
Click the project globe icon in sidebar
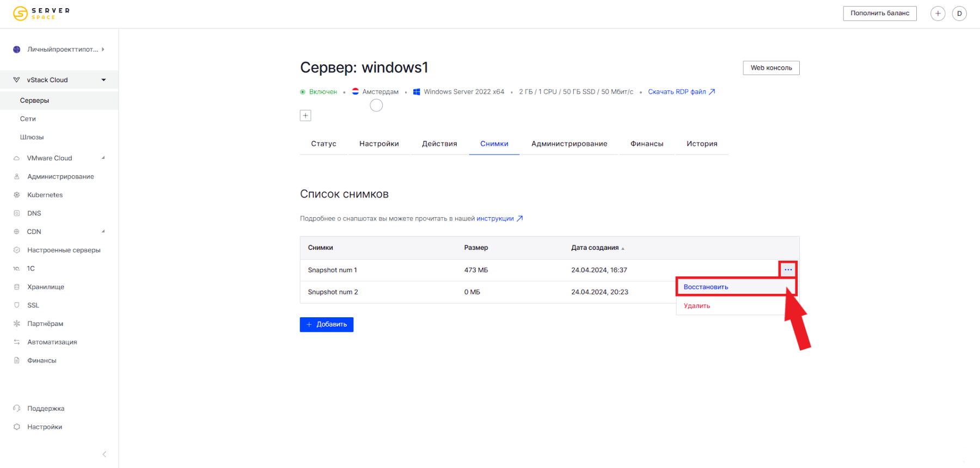(x=16, y=50)
